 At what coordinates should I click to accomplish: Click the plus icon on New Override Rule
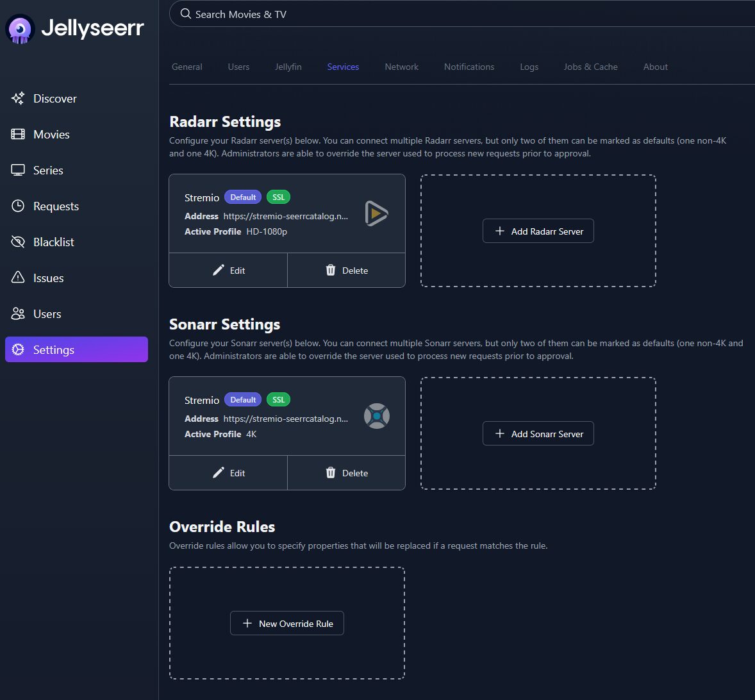coord(247,623)
